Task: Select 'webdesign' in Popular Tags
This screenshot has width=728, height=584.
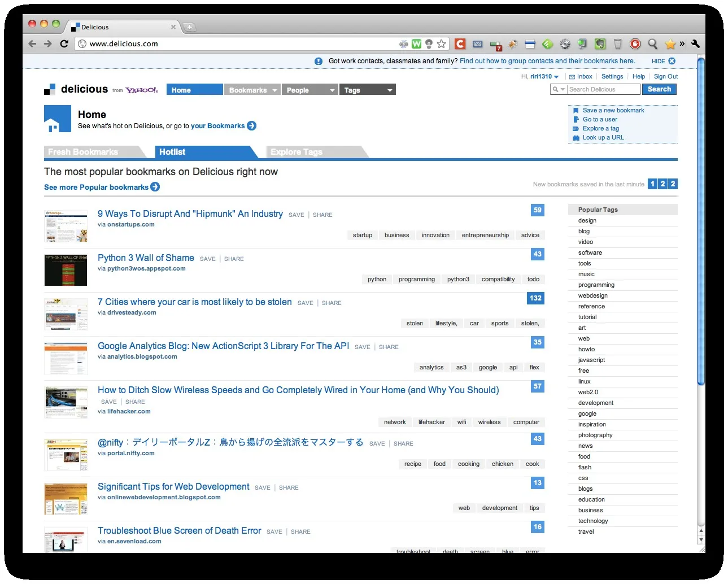Action: [x=593, y=296]
